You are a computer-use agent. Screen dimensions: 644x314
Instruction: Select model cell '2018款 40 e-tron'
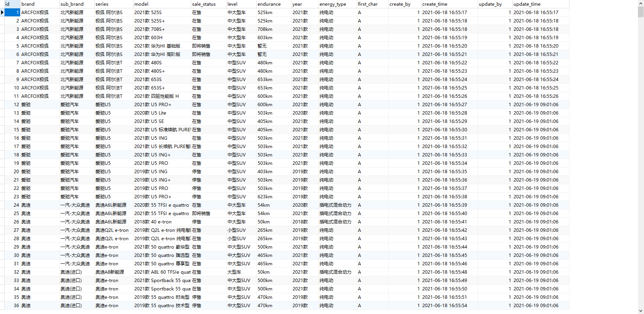tap(162, 222)
